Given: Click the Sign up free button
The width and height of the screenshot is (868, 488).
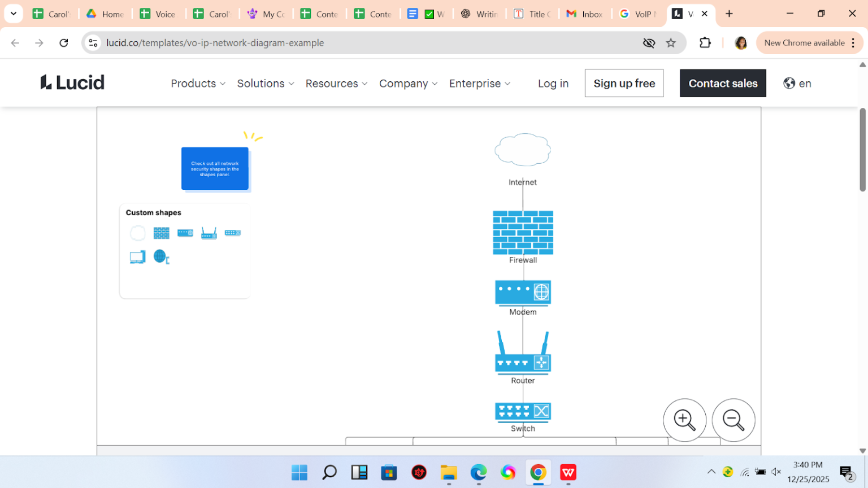Looking at the screenshot, I should pyautogui.click(x=624, y=82).
